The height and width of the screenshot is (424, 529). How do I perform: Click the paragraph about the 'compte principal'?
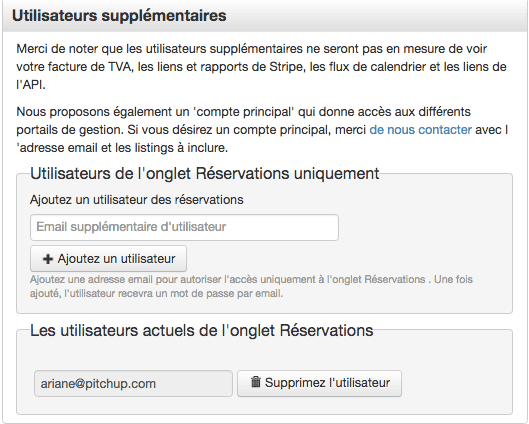coord(262,130)
